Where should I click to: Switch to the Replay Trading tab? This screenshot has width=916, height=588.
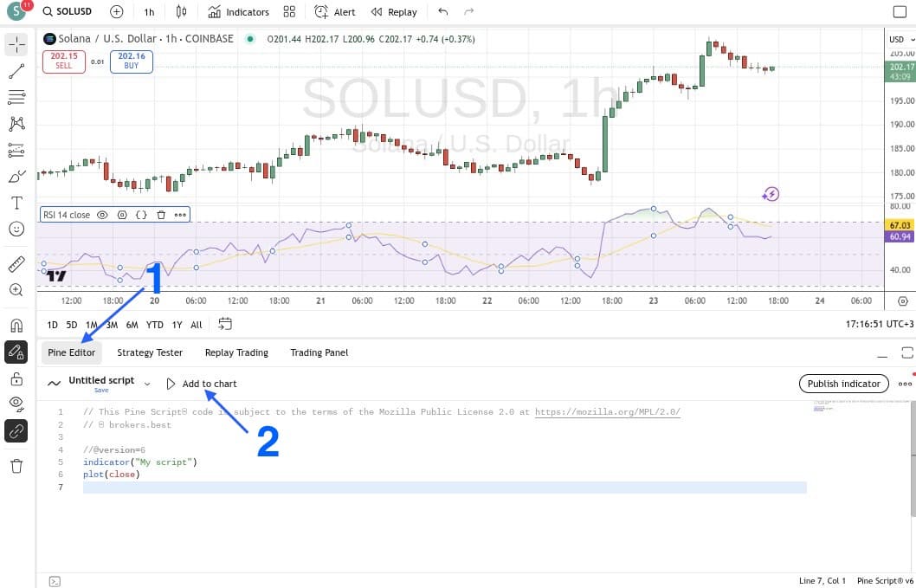pos(236,352)
